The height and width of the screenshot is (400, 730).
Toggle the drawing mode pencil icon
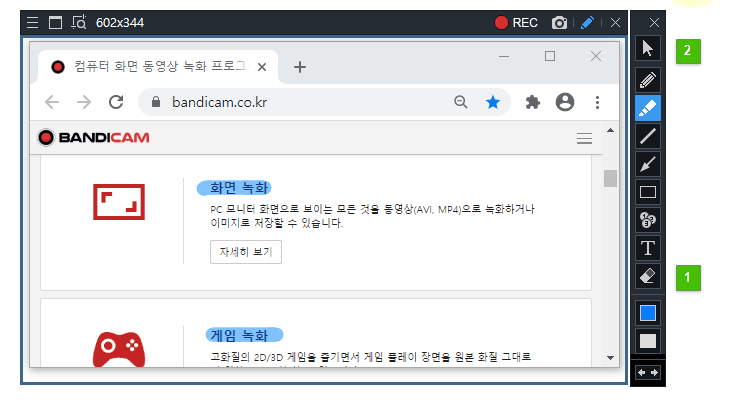click(x=587, y=23)
